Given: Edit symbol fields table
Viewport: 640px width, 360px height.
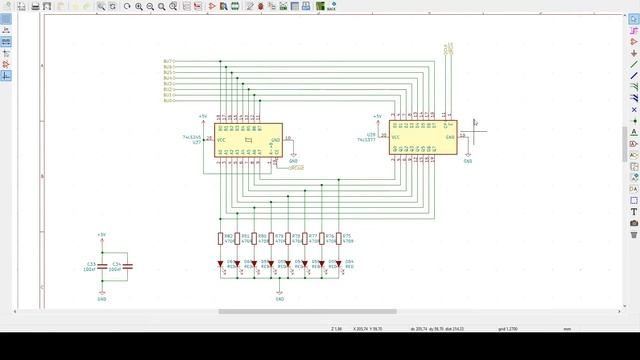Looking at the screenshot, I should pos(295,6).
